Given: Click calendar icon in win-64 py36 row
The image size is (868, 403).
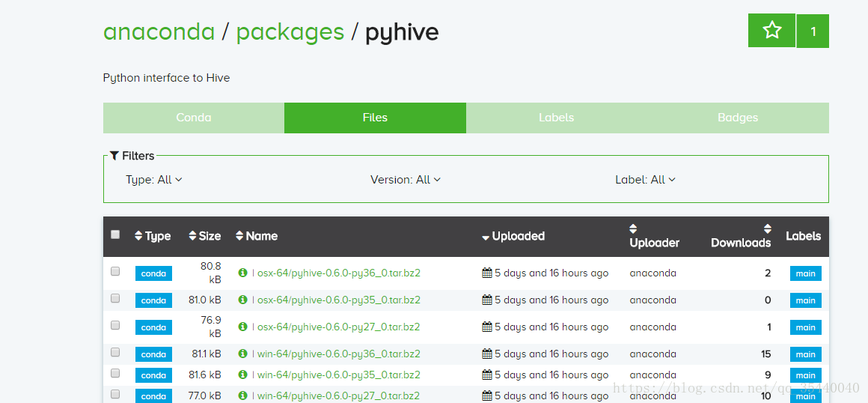Looking at the screenshot, I should 487,354.
